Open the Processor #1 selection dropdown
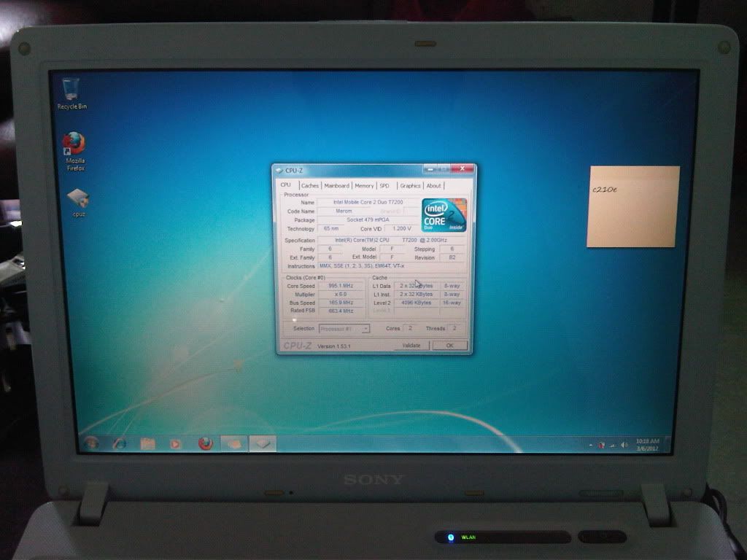The image size is (747, 560). [x=344, y=329]
